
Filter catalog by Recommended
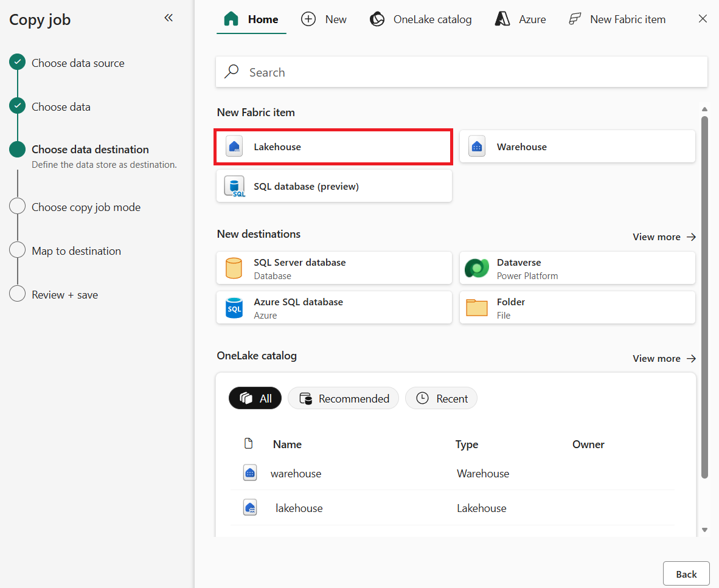click(343, 398)
